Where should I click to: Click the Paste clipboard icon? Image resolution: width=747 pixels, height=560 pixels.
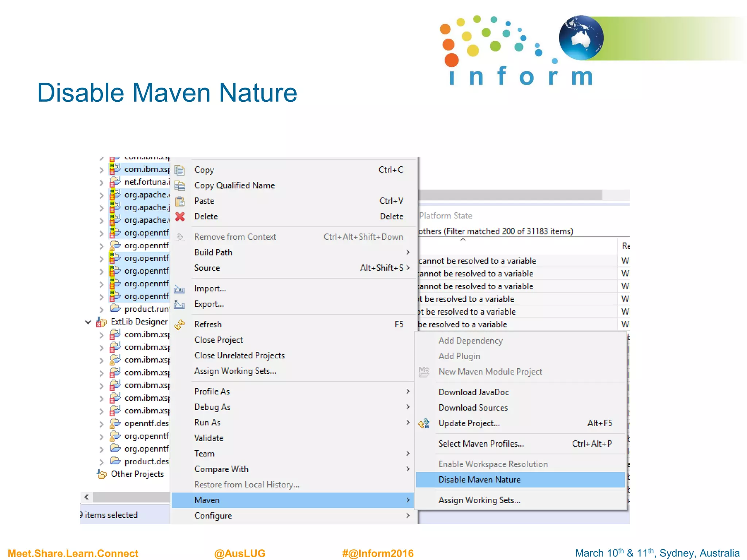pyautogui.click(x=179, y=201)
